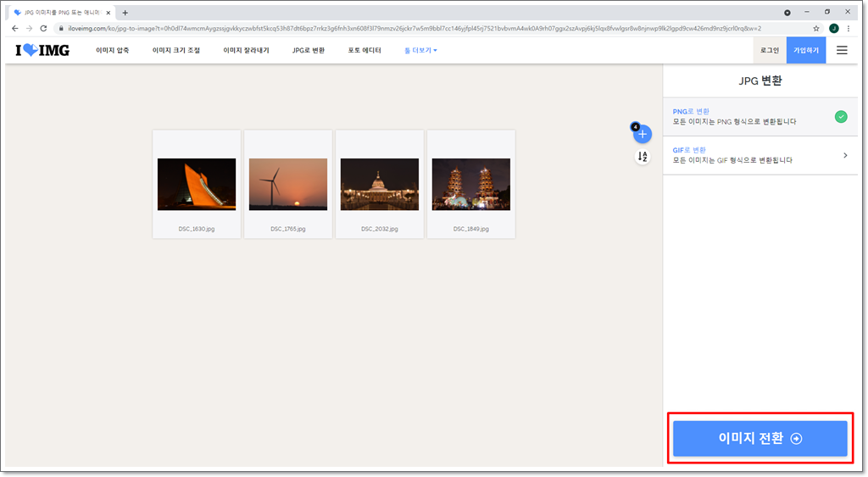Open the JPG로 변환 menu item
The width and height of the screenshot is (868, 477).
point(309,50)
